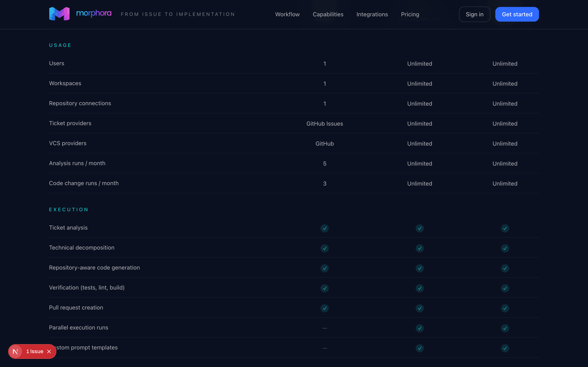Select the Parallel execution runs checkmark
This screenshot has height=367, width=588.
(x=419, y=328)
